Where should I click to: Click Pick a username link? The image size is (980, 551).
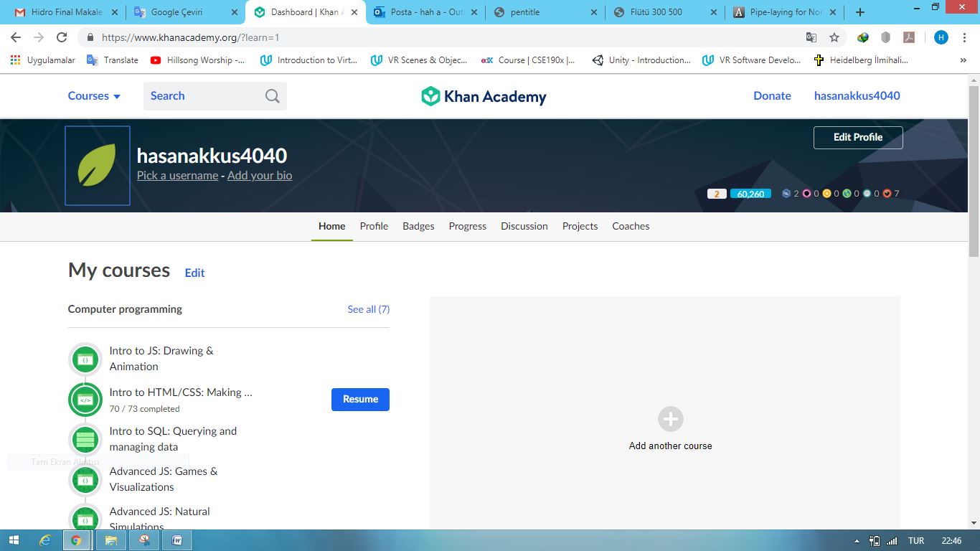(x=178, y=176)
